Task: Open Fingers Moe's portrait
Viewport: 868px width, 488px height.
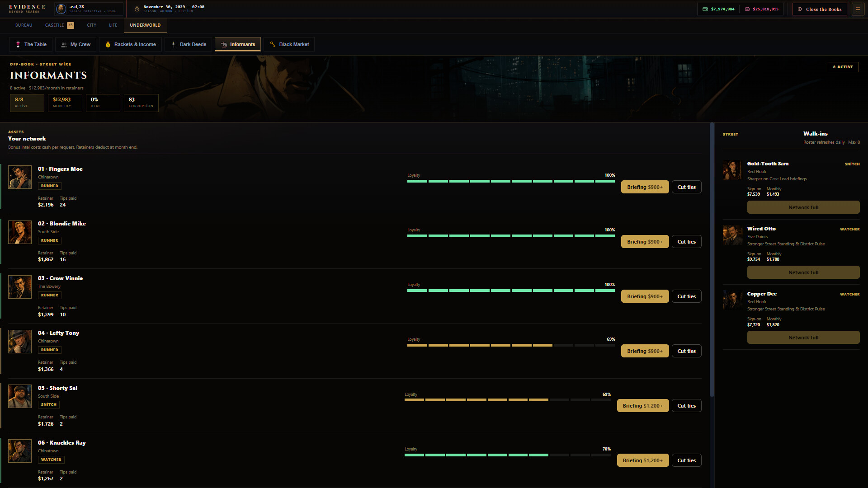Action: 20,177
